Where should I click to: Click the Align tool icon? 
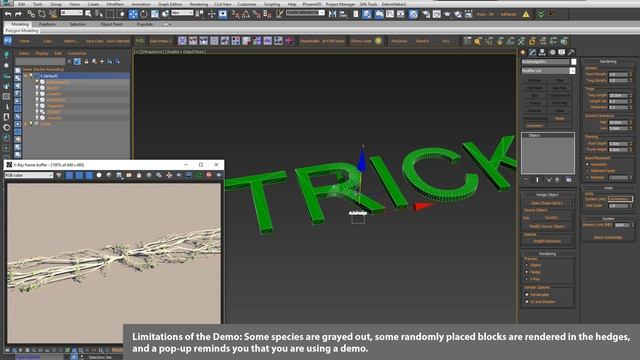tap(343, 14)
